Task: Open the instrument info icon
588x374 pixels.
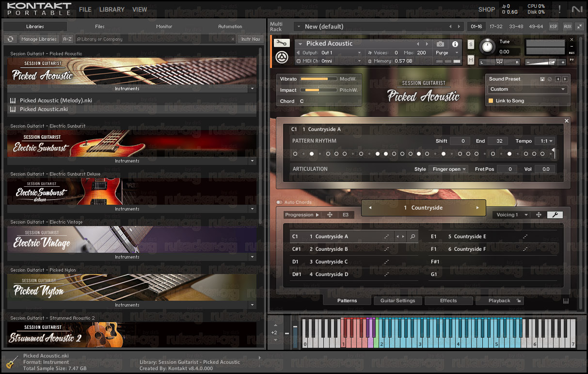Action: pyautogui.click(x=455, y=44)
